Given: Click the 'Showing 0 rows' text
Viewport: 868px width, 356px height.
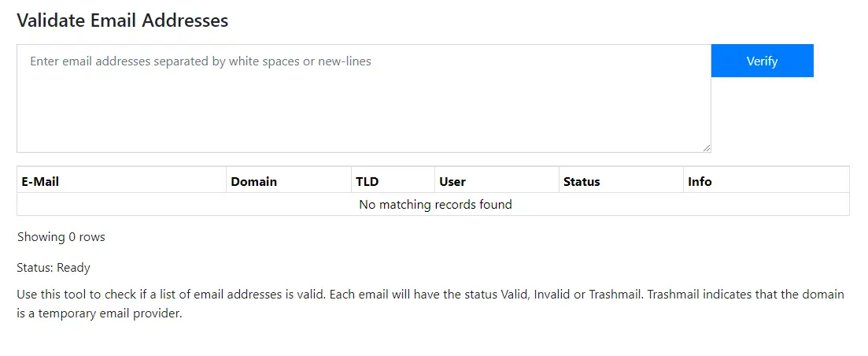Looking at the screenshot, I should [x=61, y=237].
